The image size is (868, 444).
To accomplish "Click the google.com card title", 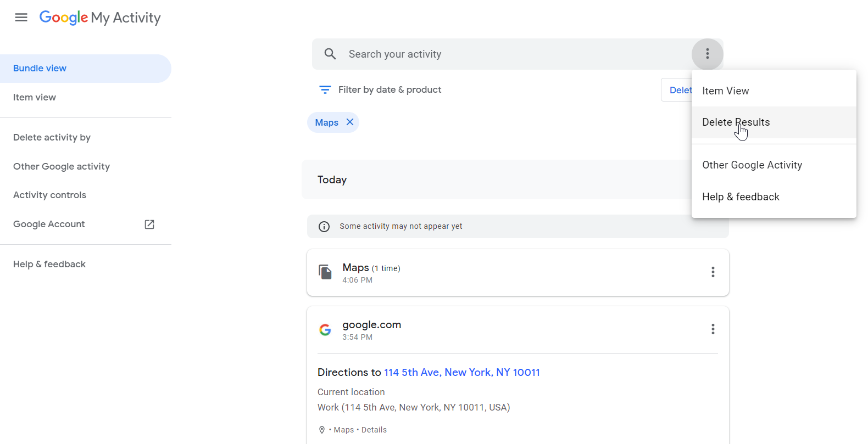I will click(x=372, y=324).
